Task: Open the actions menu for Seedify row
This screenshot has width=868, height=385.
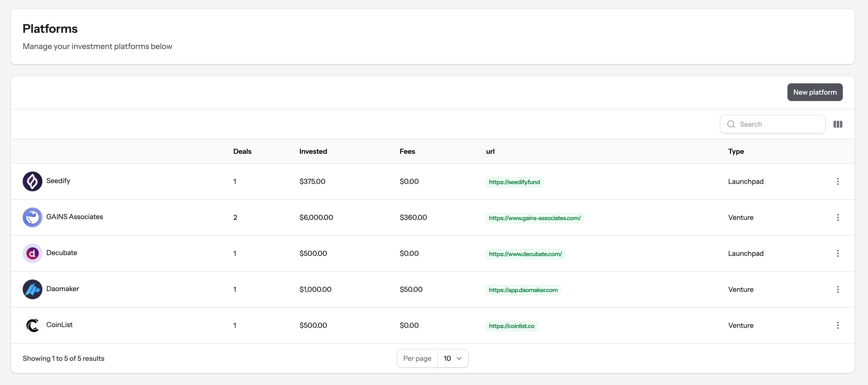Action: pos(838,181)
